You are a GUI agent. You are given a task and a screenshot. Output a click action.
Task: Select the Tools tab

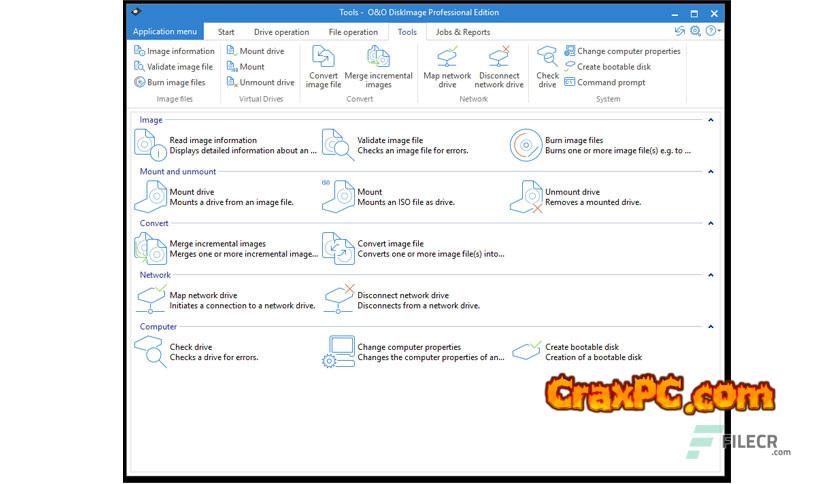[x=407, y=32]
